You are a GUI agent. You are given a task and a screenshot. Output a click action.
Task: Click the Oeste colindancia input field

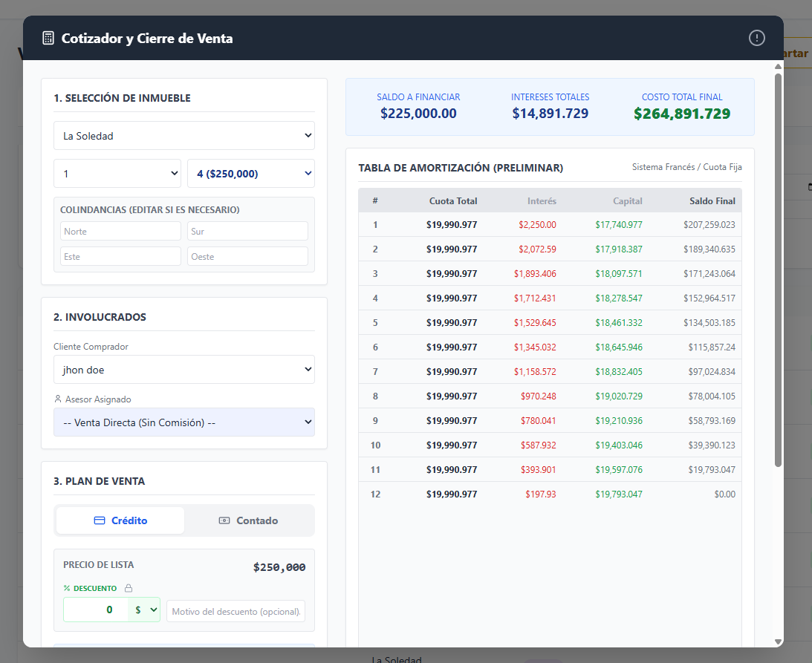[x=247, y=257]
